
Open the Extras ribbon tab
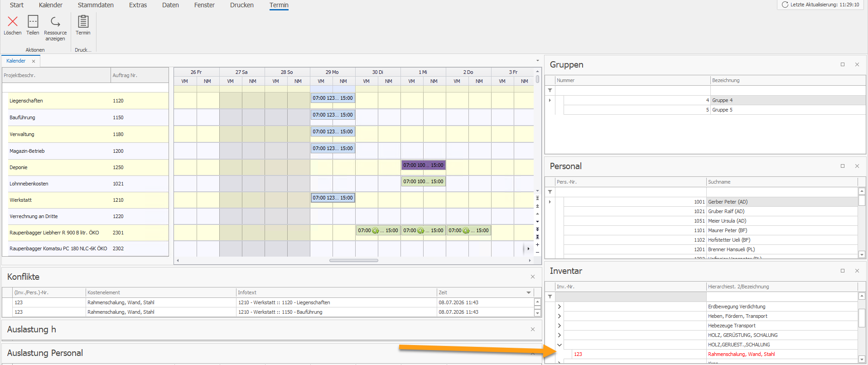pos(138,5)
